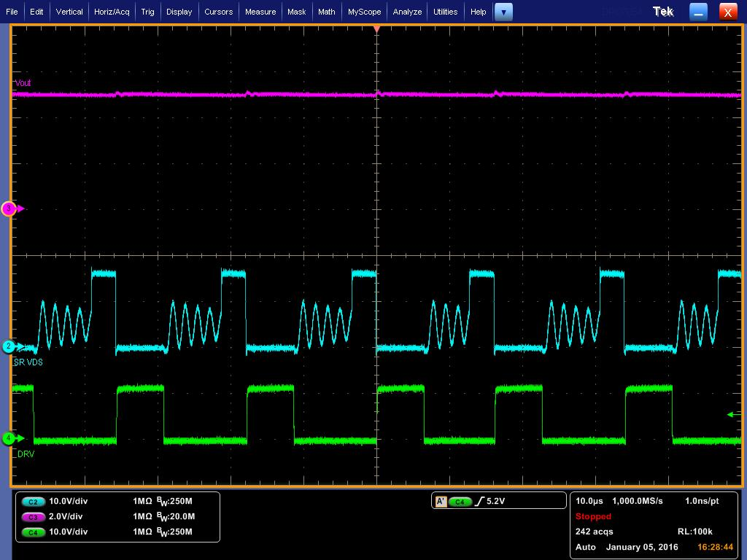Open the blue dropdown arrow beside Help menu

(503, 12)
